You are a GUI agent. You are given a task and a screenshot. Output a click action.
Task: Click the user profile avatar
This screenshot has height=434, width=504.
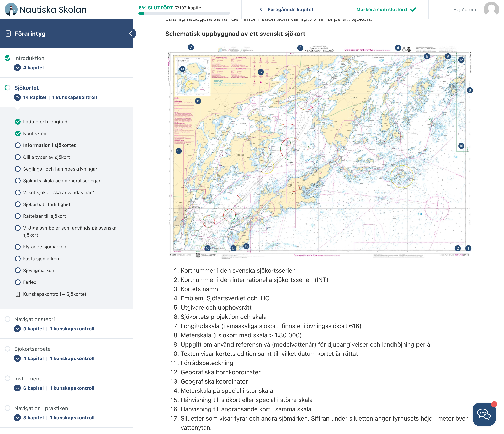491,9
